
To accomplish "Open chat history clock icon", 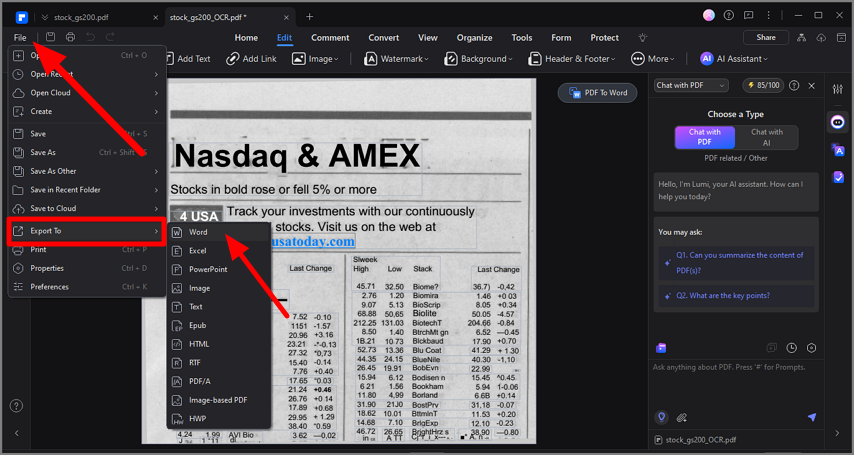I will click(x=791, y=348).
